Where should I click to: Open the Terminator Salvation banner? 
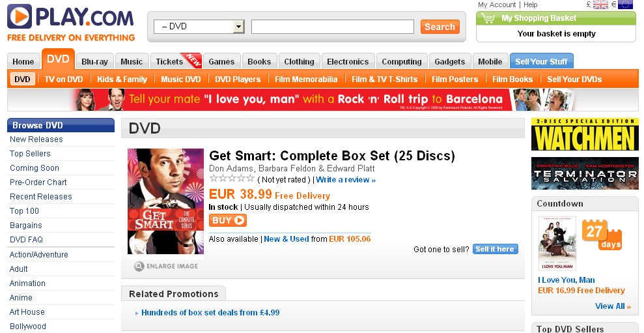tap(585, 173)
